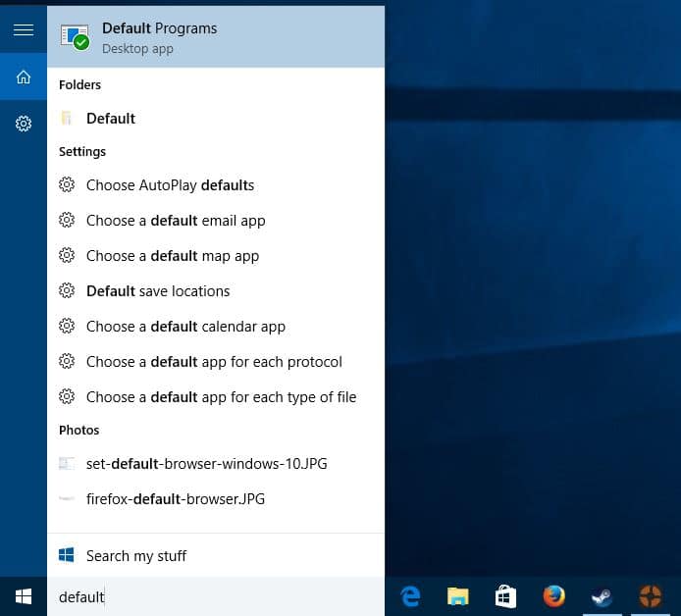Choose a default app for each protocol
This screenshot has height=616, width=681.
pyautogui.click(x=214, y=362)
